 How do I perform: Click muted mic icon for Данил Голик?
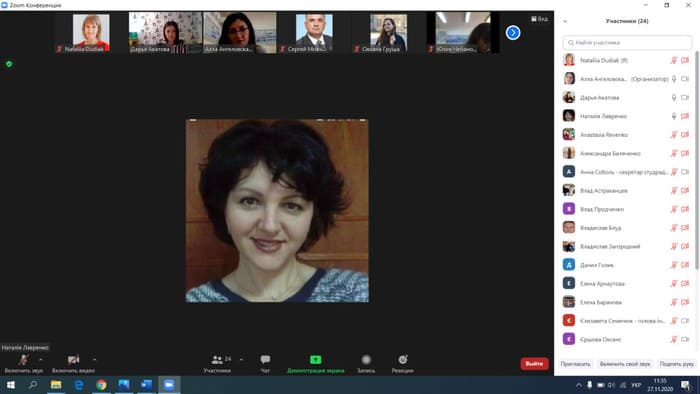tap(674, 265)
